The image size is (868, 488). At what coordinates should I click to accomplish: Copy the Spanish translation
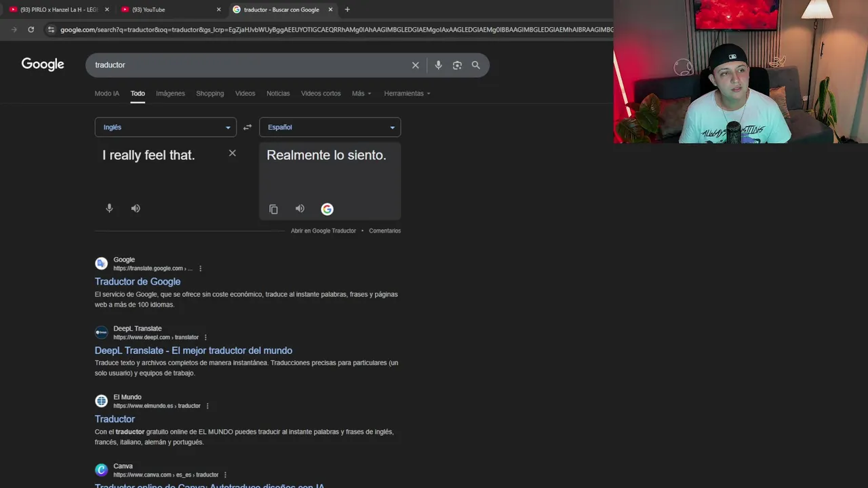[273, 209]
